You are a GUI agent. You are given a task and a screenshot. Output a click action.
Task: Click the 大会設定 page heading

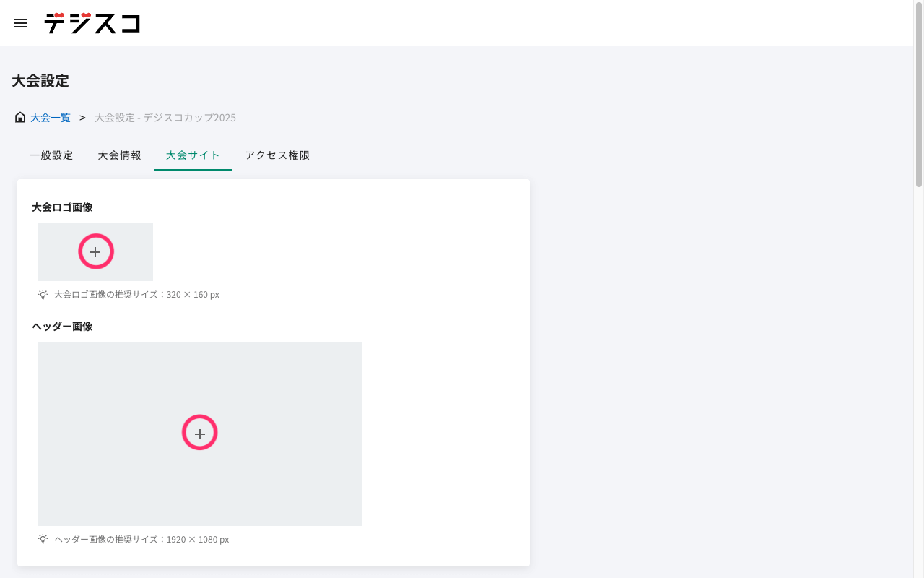[x=40, y=81]
